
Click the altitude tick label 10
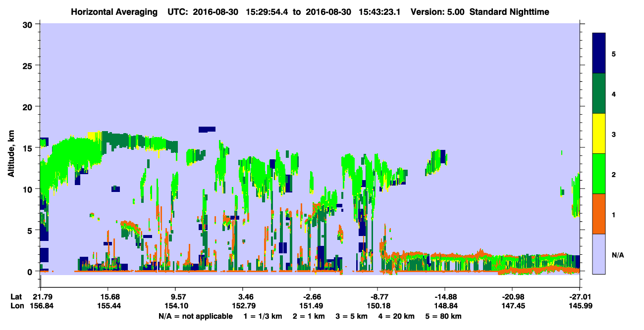point(29,189)
